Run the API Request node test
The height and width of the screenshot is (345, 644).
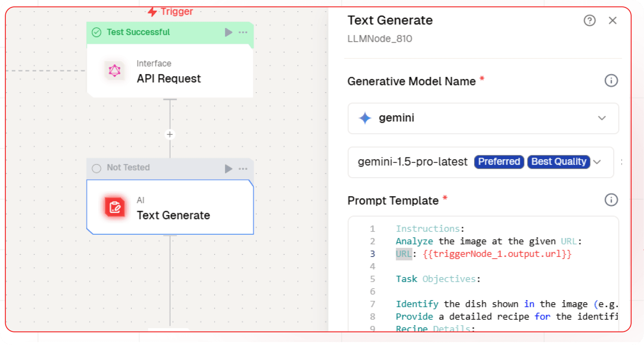pyautogui.click(x=228, y=32)
